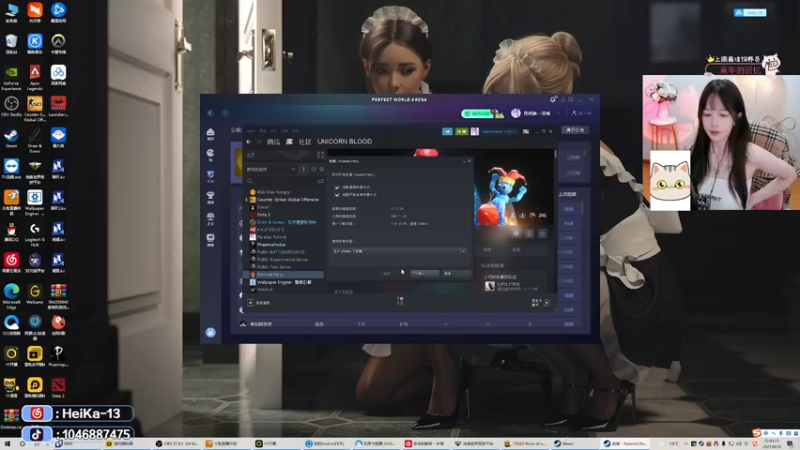Open the OBS Studio desktop icon
800x450 pixels.
pos(11,106)
